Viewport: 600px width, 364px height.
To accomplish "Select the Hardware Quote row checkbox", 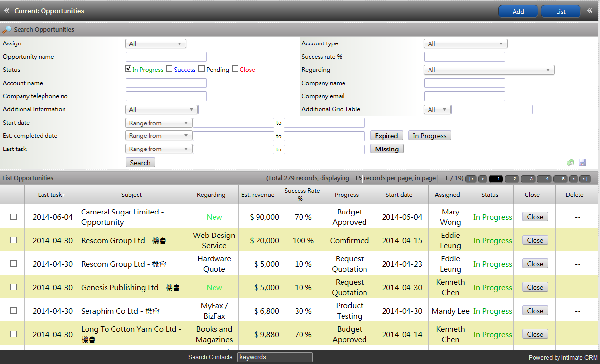I will click(x=14, y=263).
